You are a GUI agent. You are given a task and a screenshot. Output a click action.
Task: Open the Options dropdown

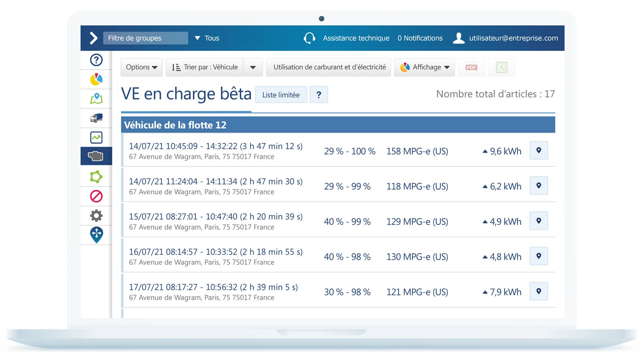tap(142, 67)
